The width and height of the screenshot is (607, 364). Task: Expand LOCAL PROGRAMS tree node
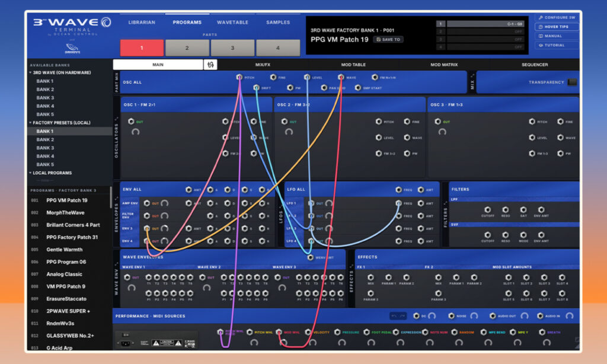point(30,173)
